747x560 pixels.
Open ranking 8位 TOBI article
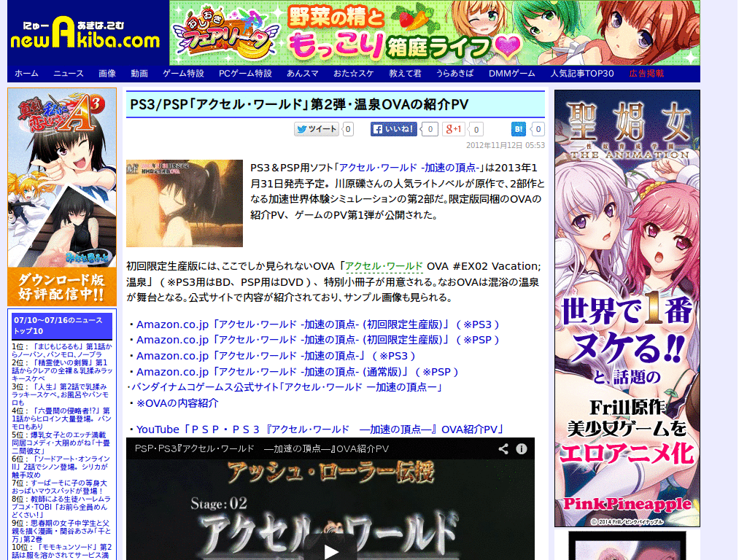[62, 507]
